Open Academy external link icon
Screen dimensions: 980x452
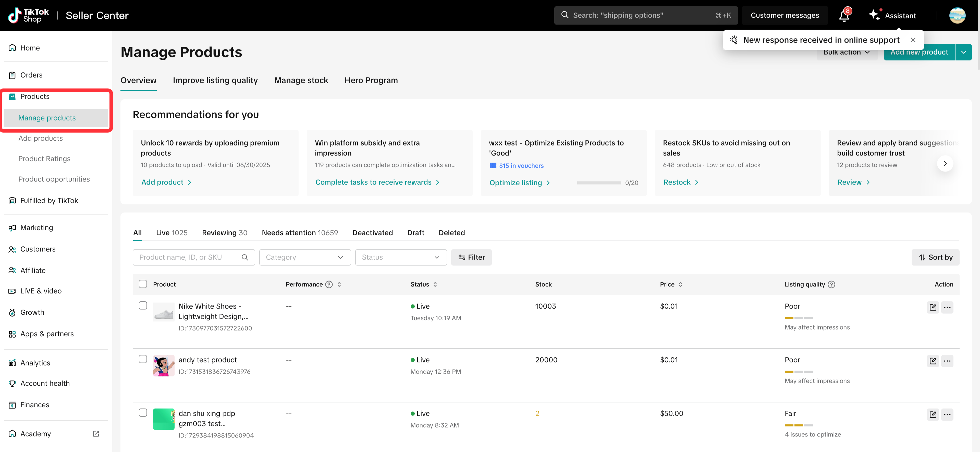pos(96,434)
